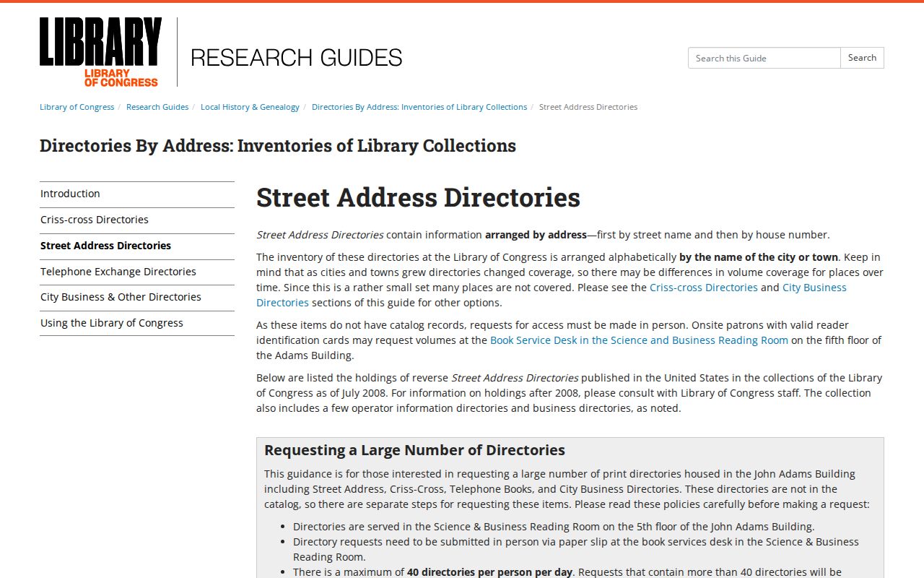Screen dimensions: 924x578
Task: Open Local History & Genealogy breadcrumb
Action: (x=250, y=107)
